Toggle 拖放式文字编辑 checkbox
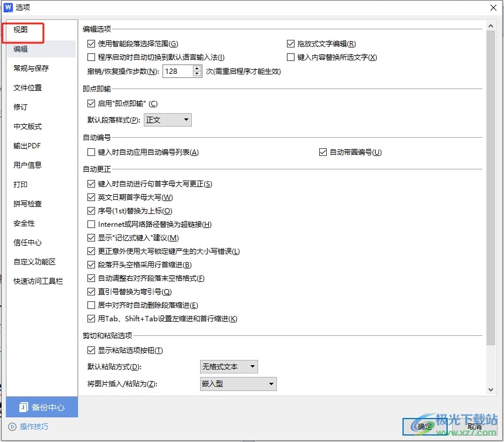This screenshot has height=442, width=504. point(290,43)
